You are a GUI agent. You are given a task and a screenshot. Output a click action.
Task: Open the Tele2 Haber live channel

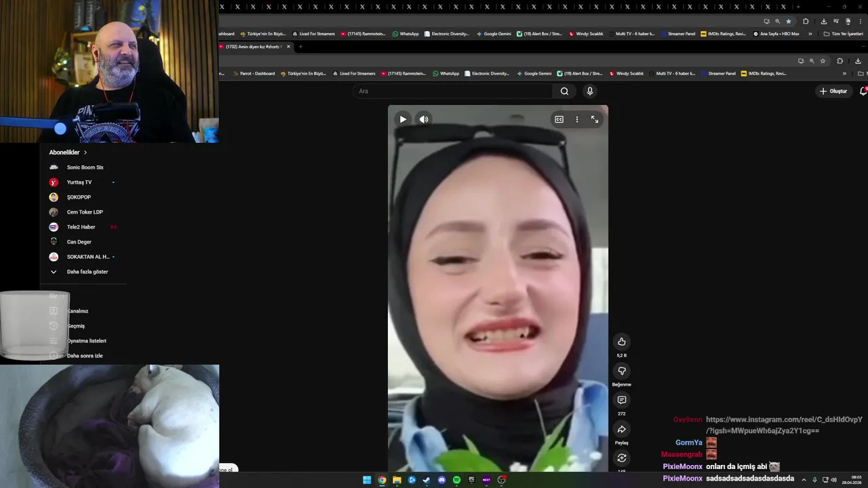(81, 227)
